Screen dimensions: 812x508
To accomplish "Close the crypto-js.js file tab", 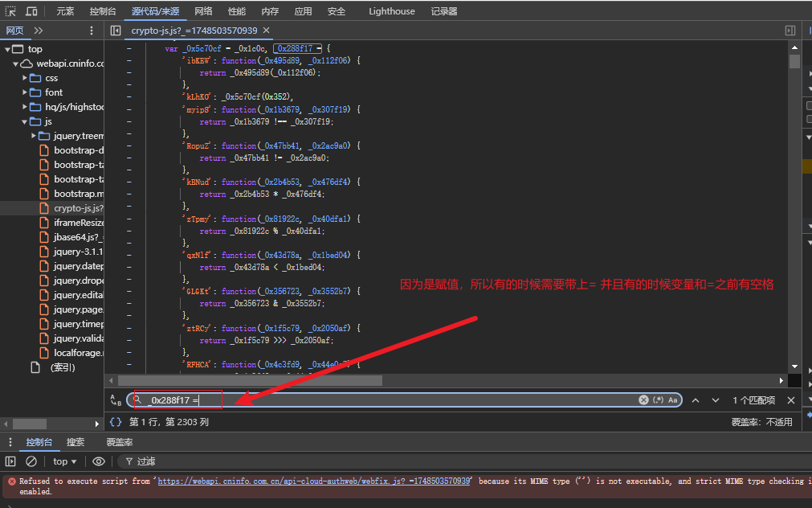I will (266, 31).
